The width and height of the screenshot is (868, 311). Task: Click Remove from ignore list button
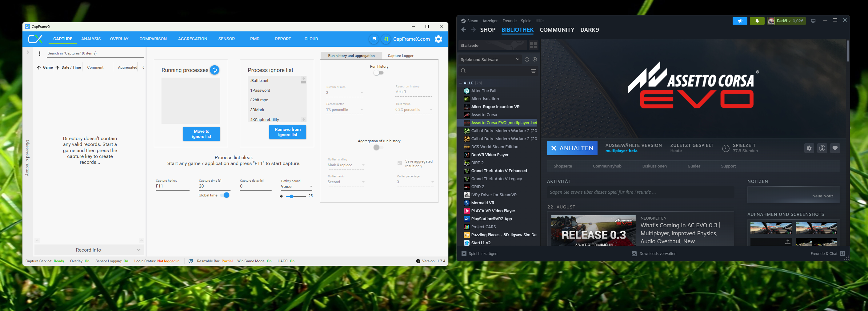tap(288, 132)
